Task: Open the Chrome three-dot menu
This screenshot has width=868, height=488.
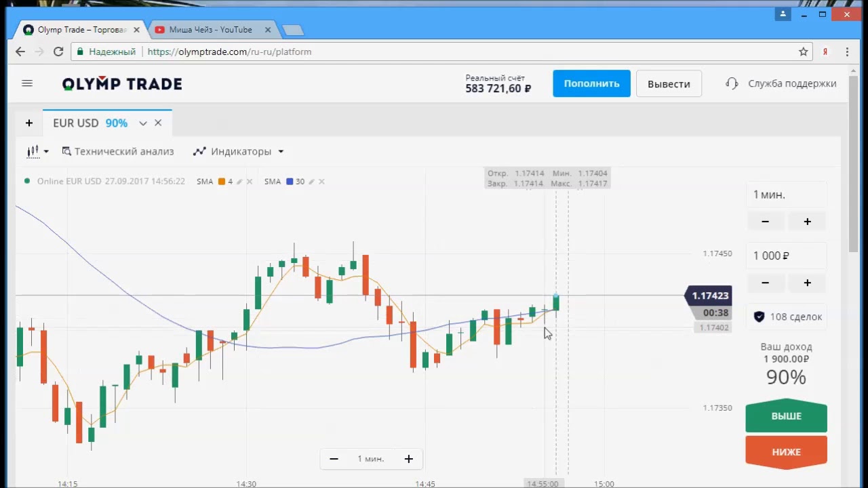Action: pyautogui.click(x=847, y=52)
